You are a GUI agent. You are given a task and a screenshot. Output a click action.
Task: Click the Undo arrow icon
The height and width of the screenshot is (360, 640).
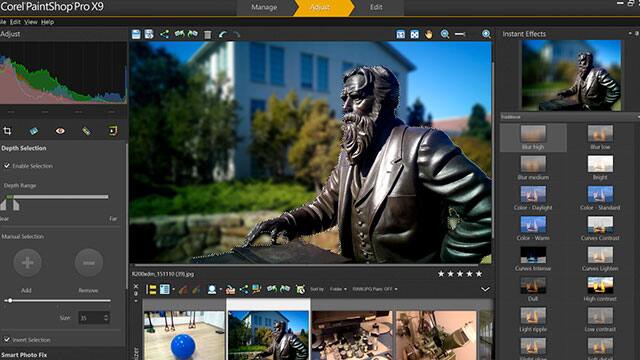click(222, 35)
